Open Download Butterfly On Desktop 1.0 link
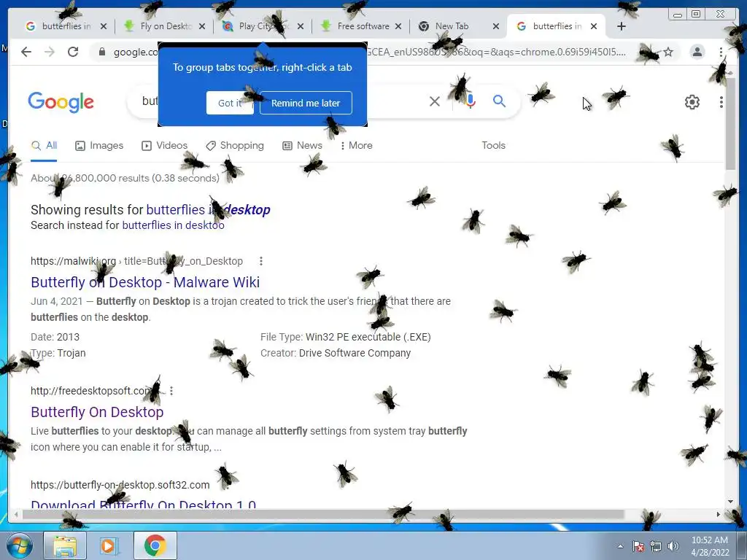747x560 pixels. [x=144, y=504]
